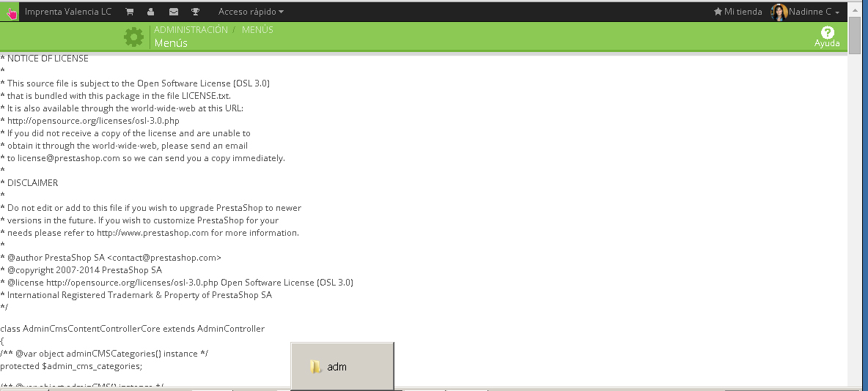
Task: Click the star icon next to Mi tienda
Action: [x=718, y=12]
